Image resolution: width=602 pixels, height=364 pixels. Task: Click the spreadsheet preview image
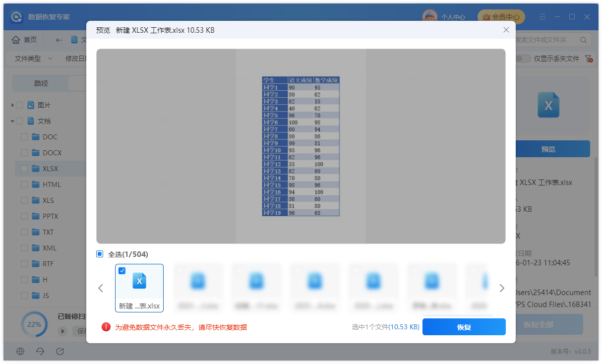point(301,146)
